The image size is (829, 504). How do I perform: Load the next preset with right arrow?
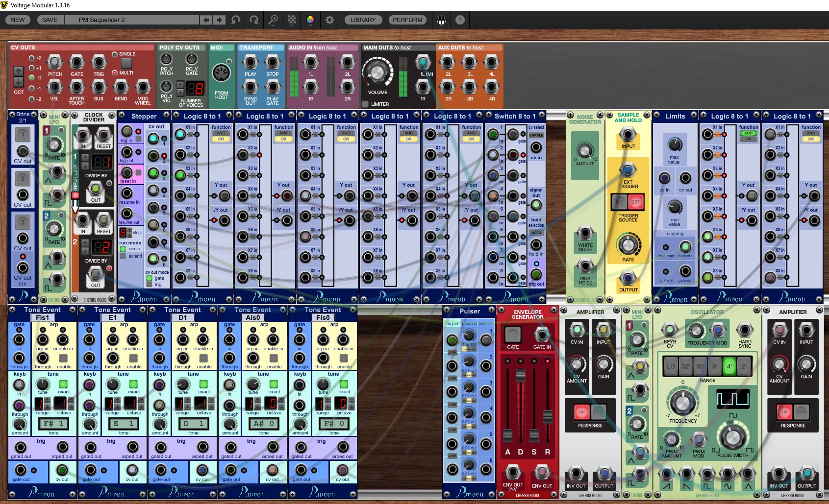(x=219, y=20)
